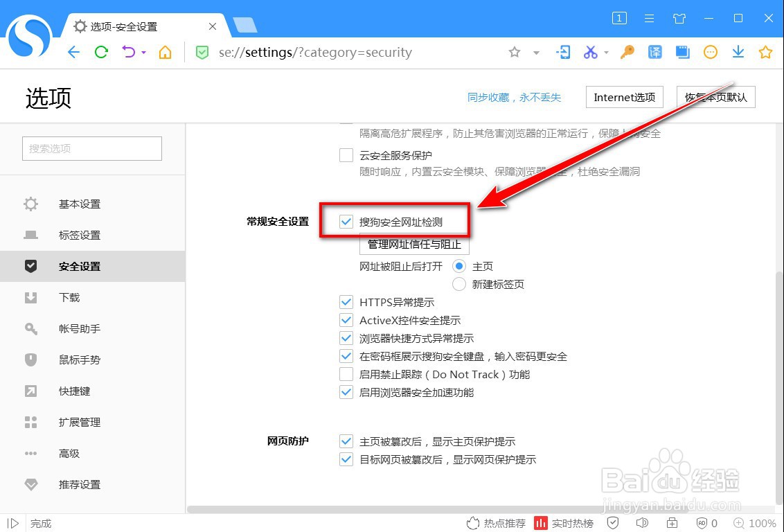Click 恢复本页默认 button
The height and width of the screenshot is (532, 784).
(715, 97)
